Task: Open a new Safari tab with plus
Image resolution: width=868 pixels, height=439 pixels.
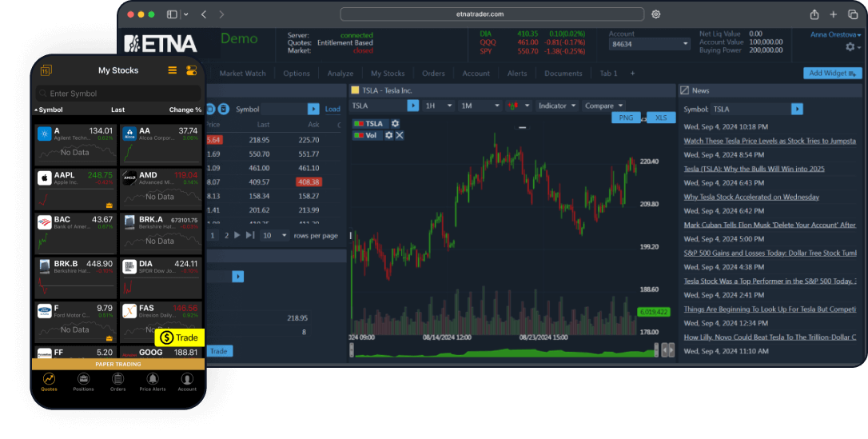Action: click(833, 14)
